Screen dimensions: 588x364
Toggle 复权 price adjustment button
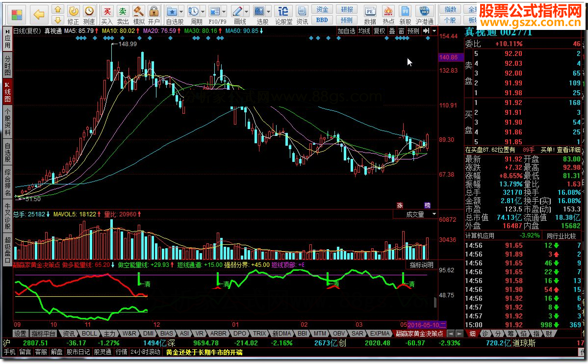pos(379,31)
